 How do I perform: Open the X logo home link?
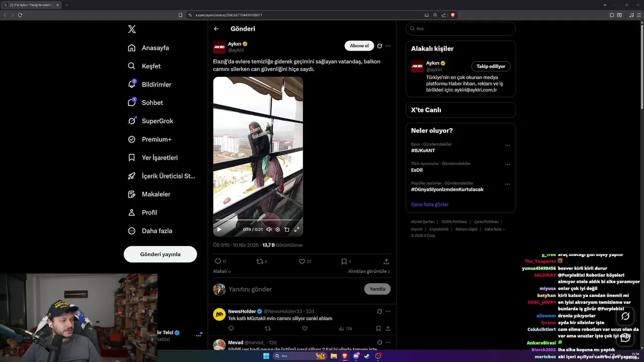[x=132, y=29]
